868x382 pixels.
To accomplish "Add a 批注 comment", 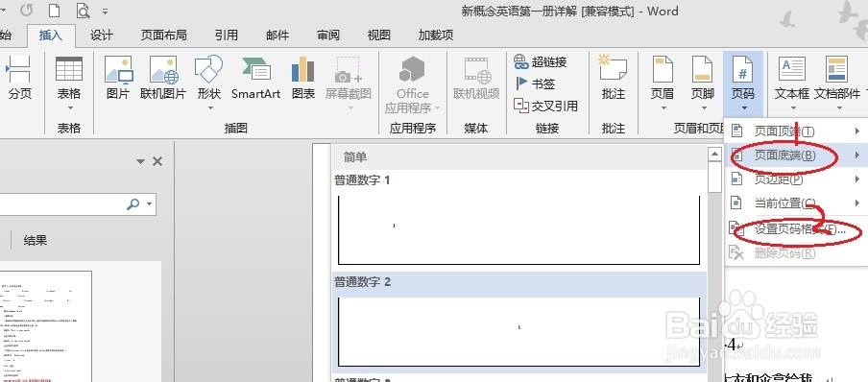I will pyautogui.click(x=613, y=78).
